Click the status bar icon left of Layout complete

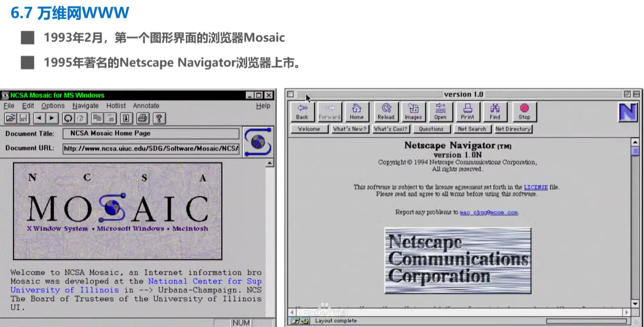(x=300, y=321)
